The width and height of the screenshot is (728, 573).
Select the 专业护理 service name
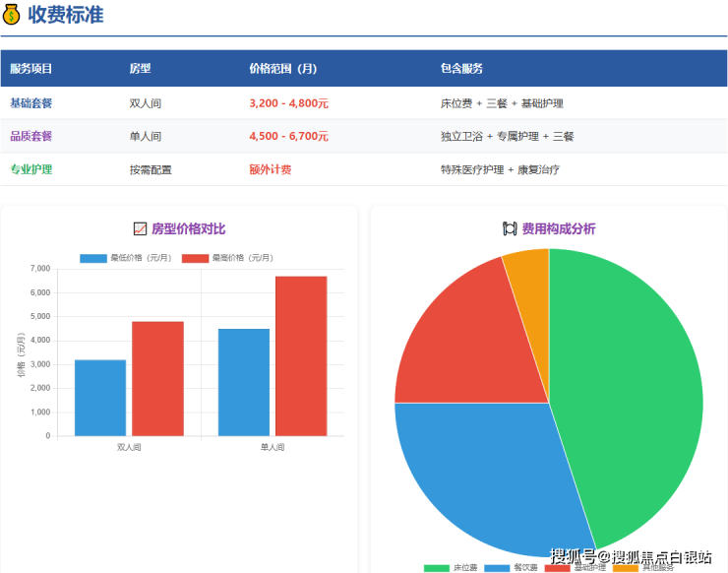(31, 169)
